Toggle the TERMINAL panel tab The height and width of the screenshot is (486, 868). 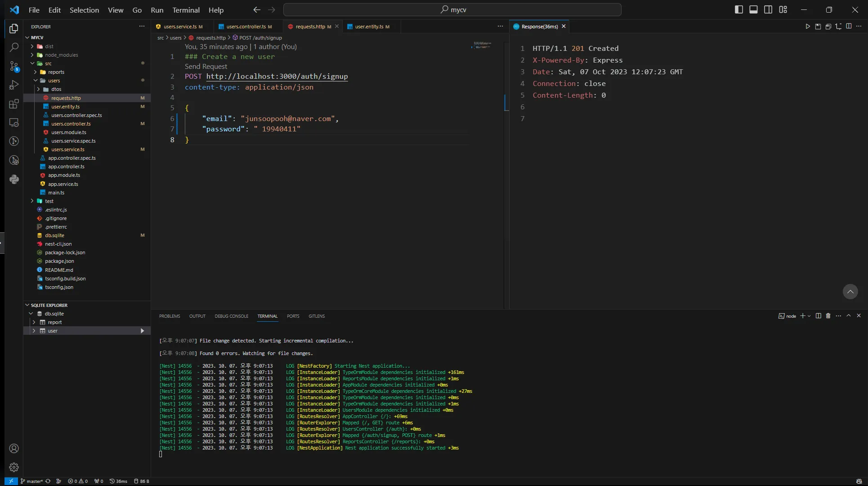point(268,315)
